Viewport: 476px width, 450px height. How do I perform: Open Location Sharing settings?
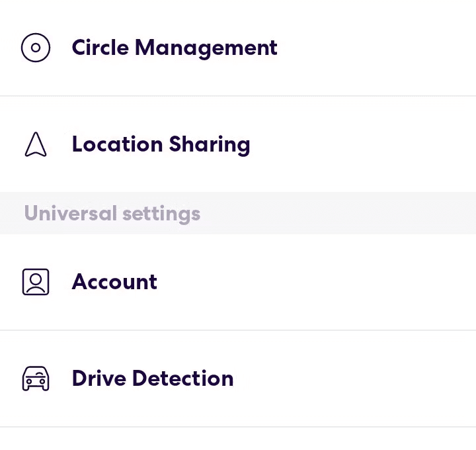click(238, 144)
